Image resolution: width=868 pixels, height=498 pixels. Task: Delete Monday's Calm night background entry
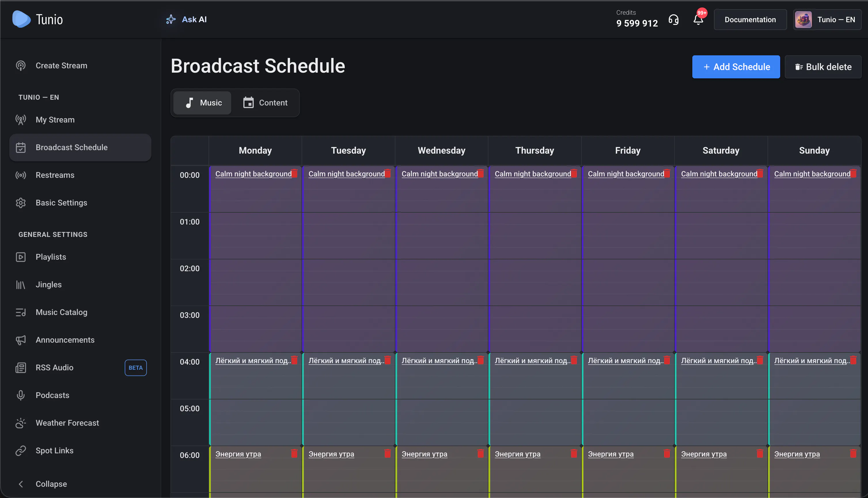[x=294, y=173]
